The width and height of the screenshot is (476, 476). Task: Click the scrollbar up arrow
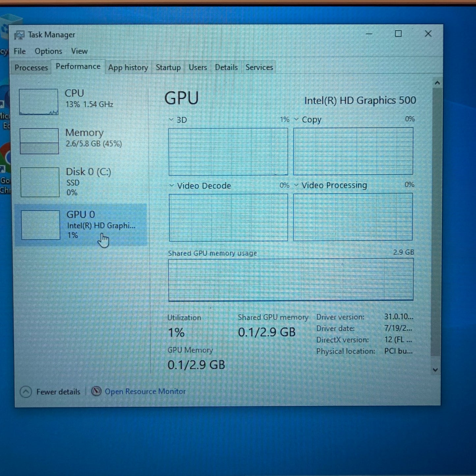pyautogui.click(x=437, y=83)
